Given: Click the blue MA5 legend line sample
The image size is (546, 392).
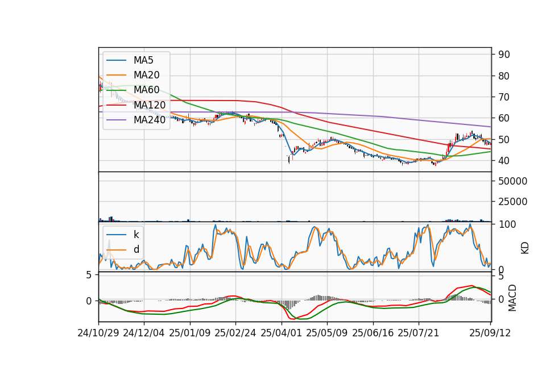Looking at the screenshot, I should pyautogui.click(x=116, y=61).
